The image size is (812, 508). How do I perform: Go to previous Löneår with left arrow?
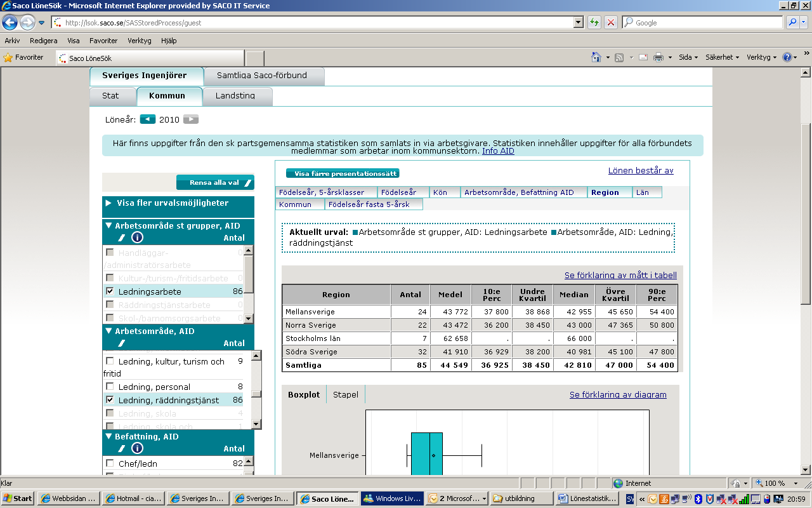(148, 119)
